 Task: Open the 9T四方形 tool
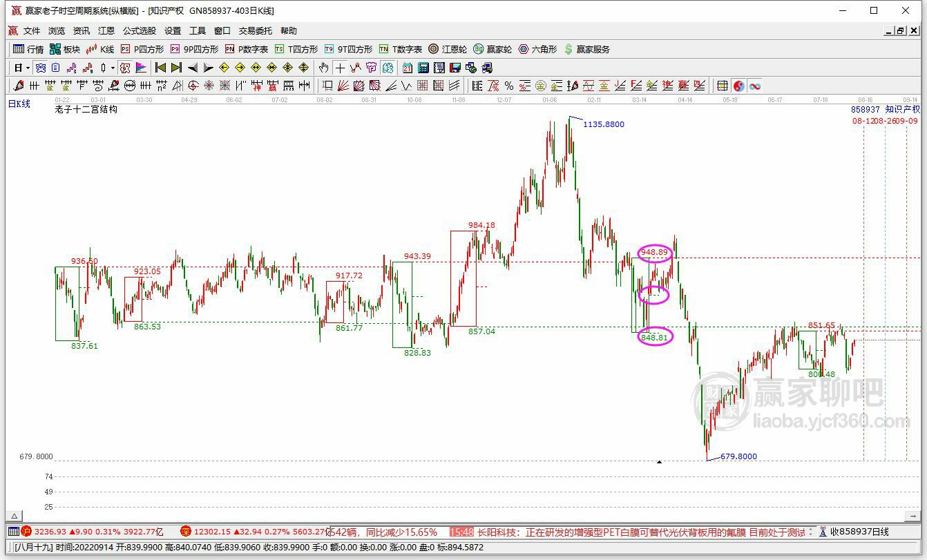point(348,49)
